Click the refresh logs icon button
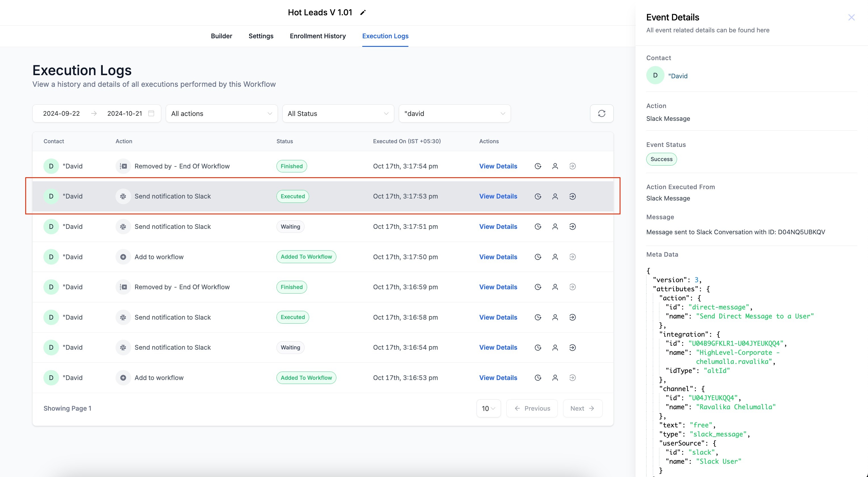This screenshot has width=868, height=477. pyautogui.click(x=601, y=113)
